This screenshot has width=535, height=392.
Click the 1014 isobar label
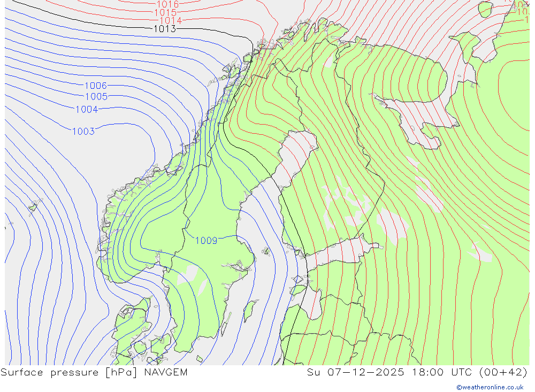pos(171,21)
